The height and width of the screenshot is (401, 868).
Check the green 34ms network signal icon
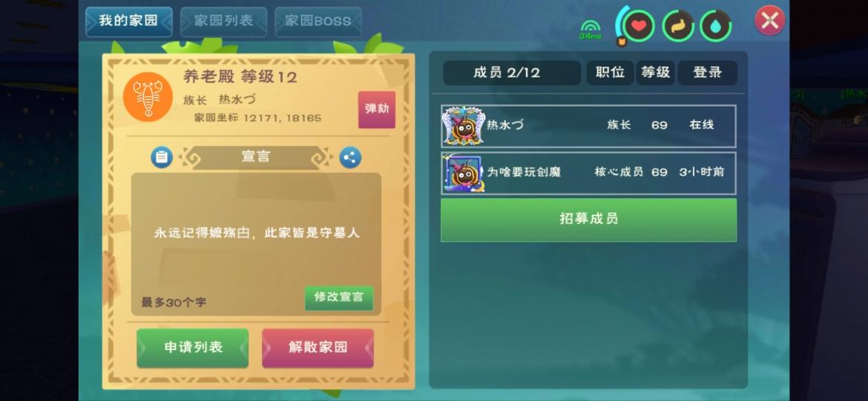click(591, 30)
